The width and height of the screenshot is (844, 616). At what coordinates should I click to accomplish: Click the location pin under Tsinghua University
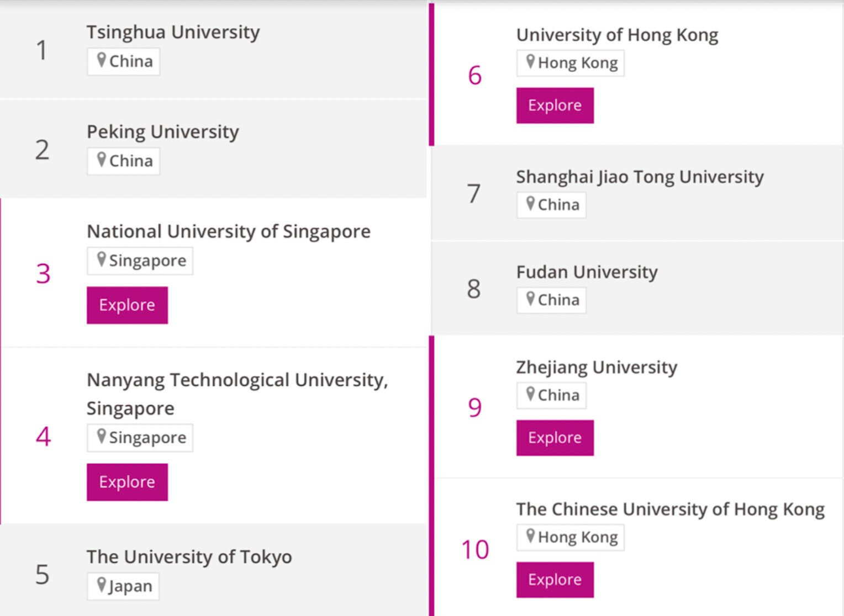[101, 60]
